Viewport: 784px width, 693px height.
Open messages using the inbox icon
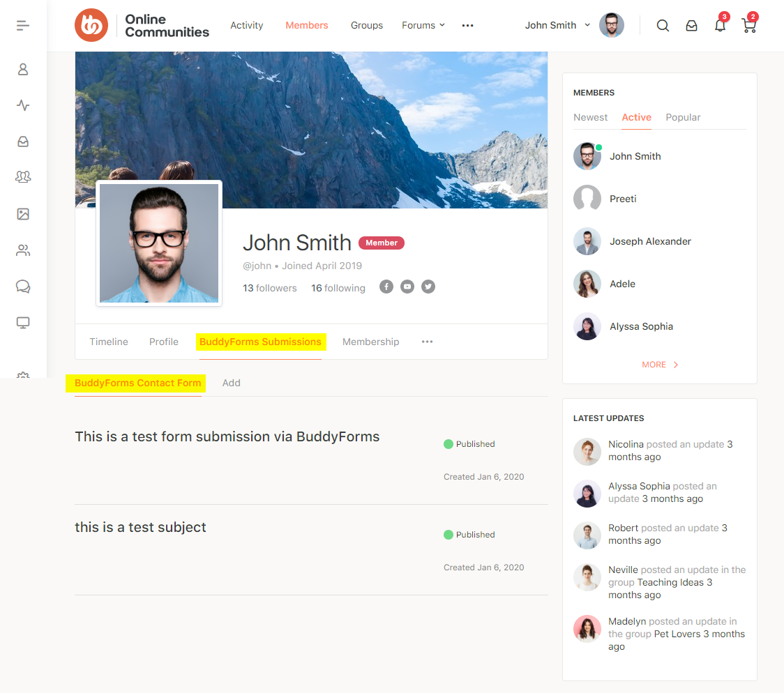(691, 25)
